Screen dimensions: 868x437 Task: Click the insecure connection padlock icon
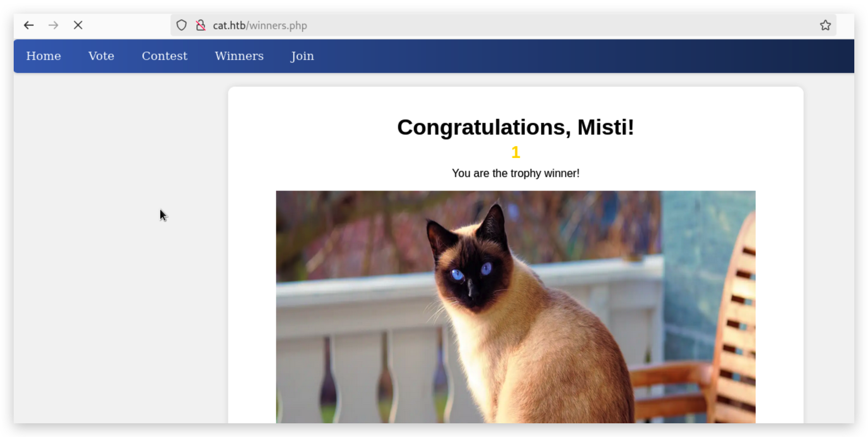point(201,25)
